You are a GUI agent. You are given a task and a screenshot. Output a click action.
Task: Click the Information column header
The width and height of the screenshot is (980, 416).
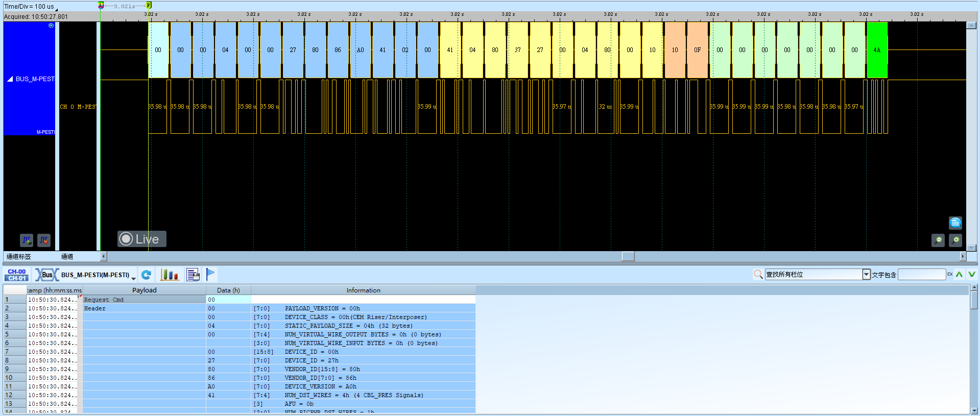363,290
